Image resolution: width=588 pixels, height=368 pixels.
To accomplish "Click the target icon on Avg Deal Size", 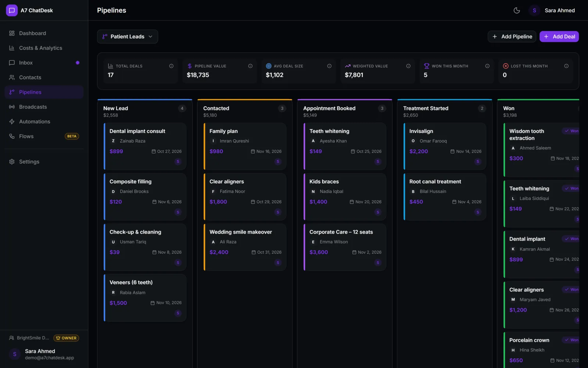I will click(x=269, y=66).
